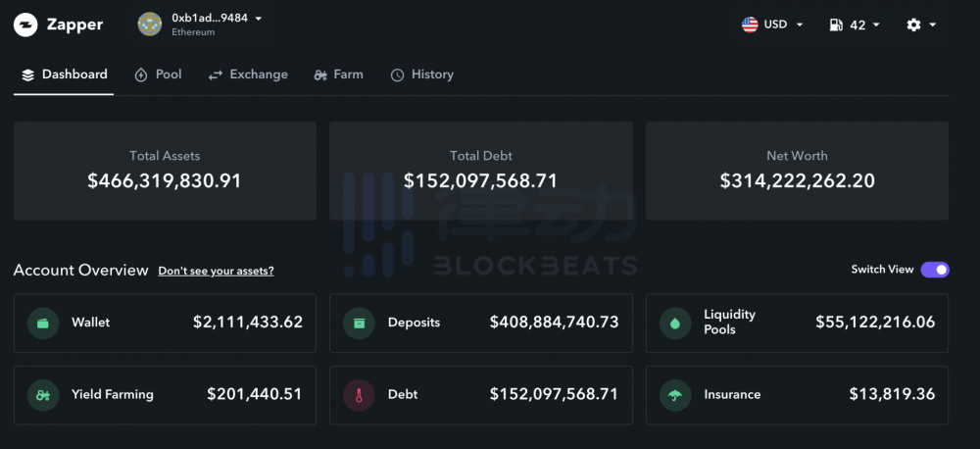Open the History tab

point(421,75)
